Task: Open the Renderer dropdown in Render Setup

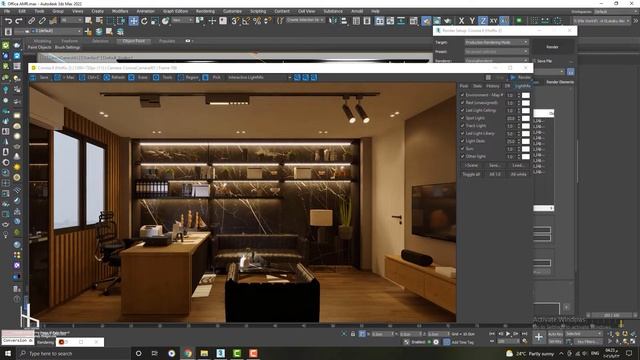Action: click(496, 60)
